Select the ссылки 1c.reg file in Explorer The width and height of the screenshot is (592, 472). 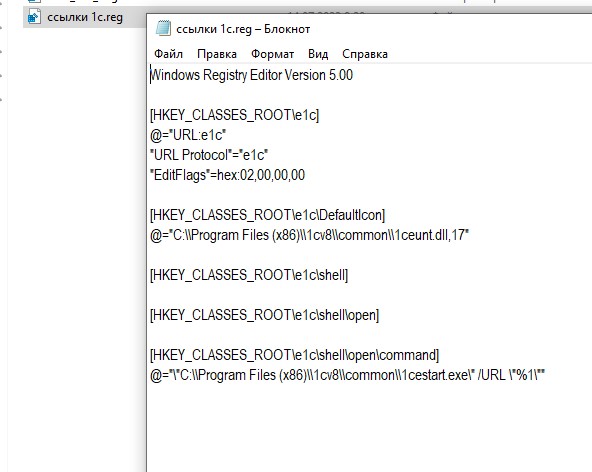(85, 17)
